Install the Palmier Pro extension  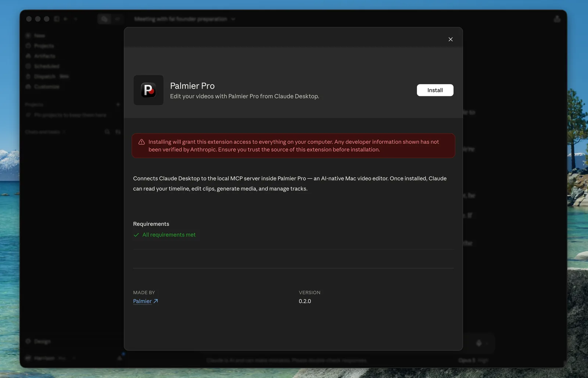(435, 90)
